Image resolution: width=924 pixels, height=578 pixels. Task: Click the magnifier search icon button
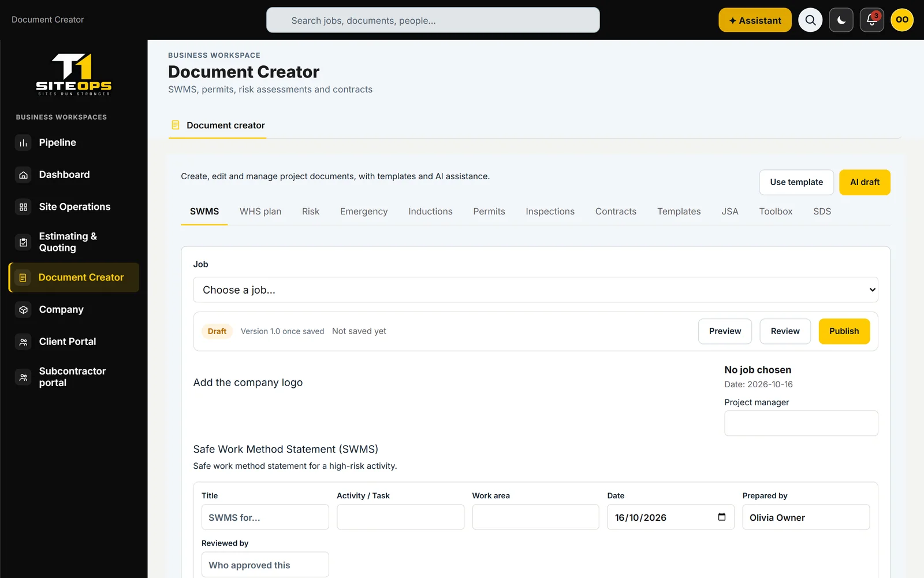(810, 20)
